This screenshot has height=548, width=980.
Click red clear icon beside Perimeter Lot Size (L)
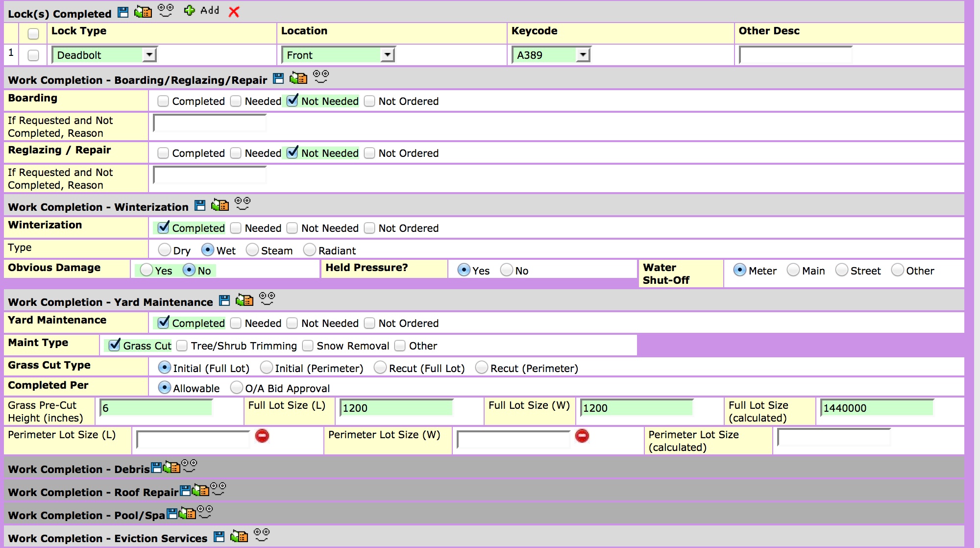262,436
